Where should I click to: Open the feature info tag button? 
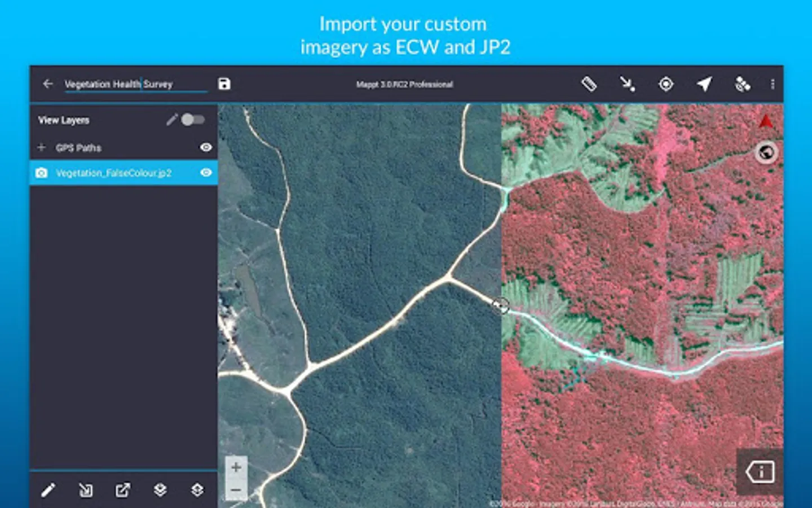pyautogui.click(x=760, y=472)
